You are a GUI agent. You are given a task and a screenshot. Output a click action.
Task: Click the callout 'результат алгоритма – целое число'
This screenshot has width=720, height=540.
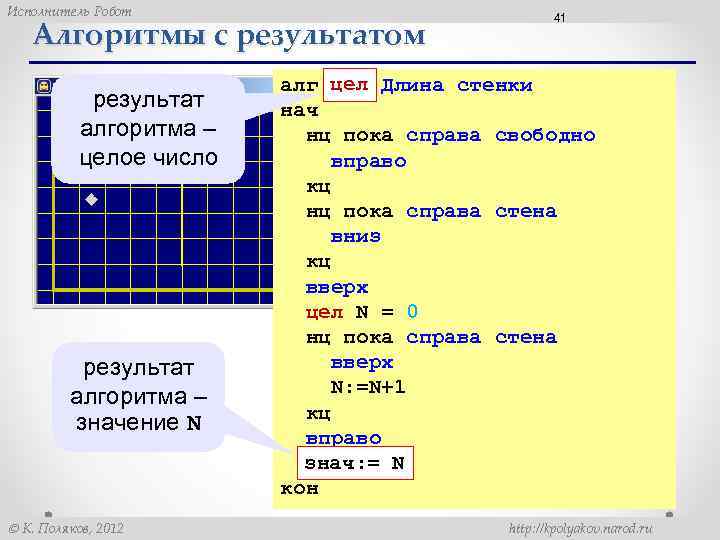point(148,129)
